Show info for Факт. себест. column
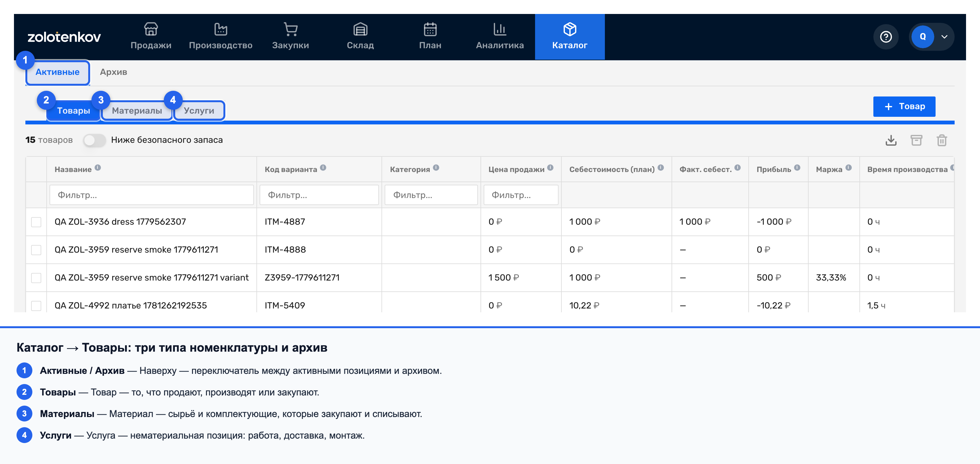Viewport: 980px width, 464px height. (x=737, y=168)
